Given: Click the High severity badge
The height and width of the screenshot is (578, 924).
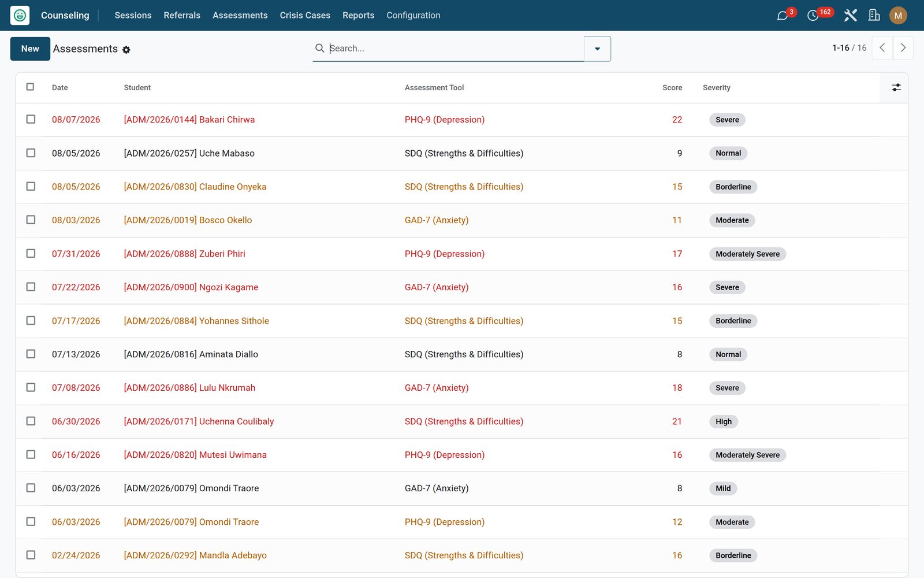Looking at the screenshot, I should (x=724, y=421).
